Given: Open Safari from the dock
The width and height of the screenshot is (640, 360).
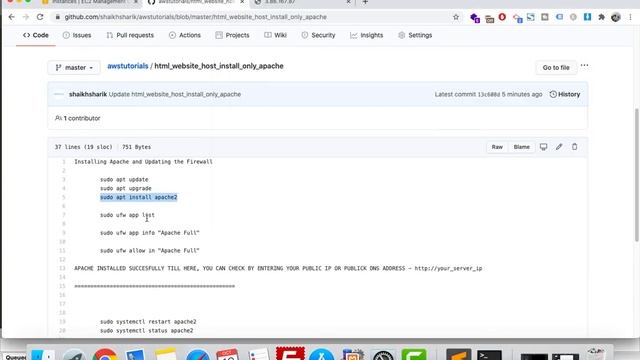Looking at the screenshot, I should tap(198, 354).
